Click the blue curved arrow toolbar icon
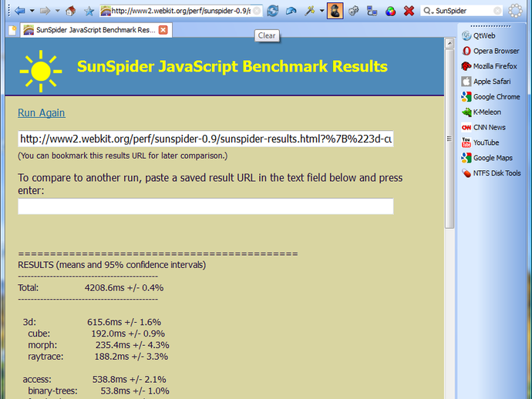This screenshot has width=532, height=399. (291, 11)
